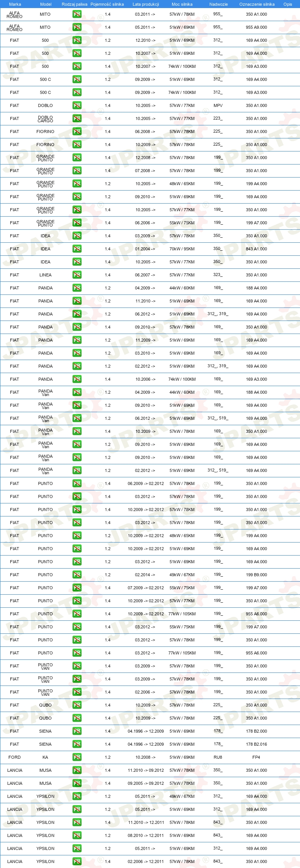Click the Model column header

[x=46, y=4]
